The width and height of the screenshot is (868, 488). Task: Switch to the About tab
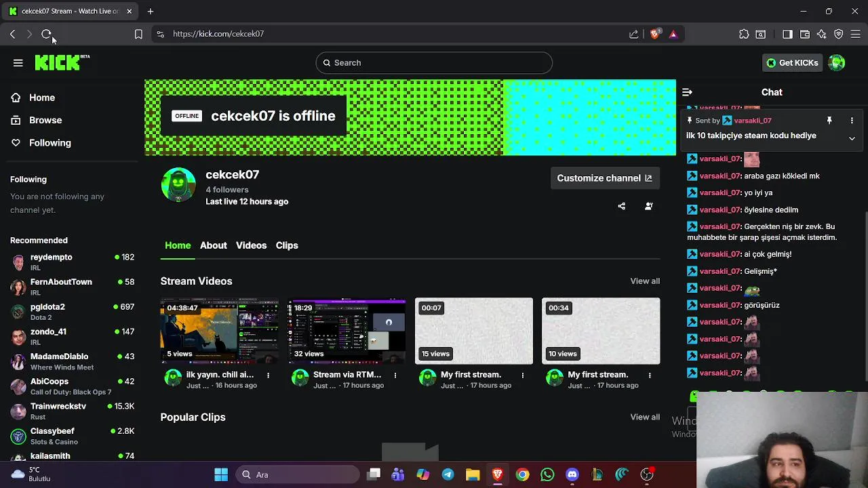pos(214,245)
